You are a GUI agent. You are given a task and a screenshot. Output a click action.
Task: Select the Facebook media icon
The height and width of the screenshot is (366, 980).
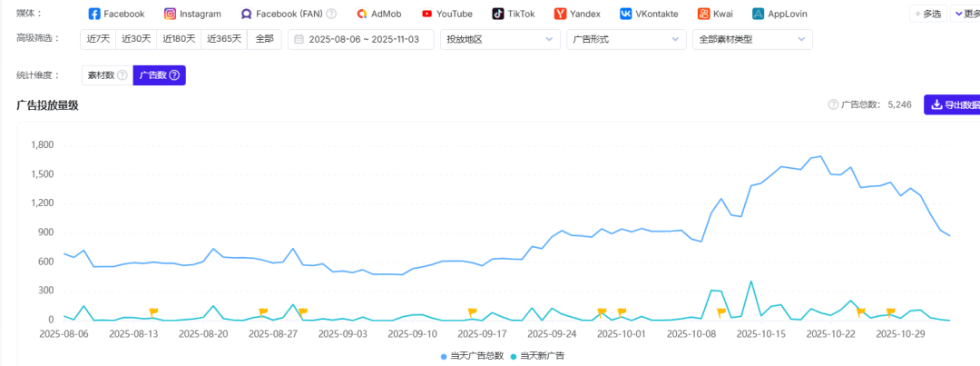click(x=94, y=14)
